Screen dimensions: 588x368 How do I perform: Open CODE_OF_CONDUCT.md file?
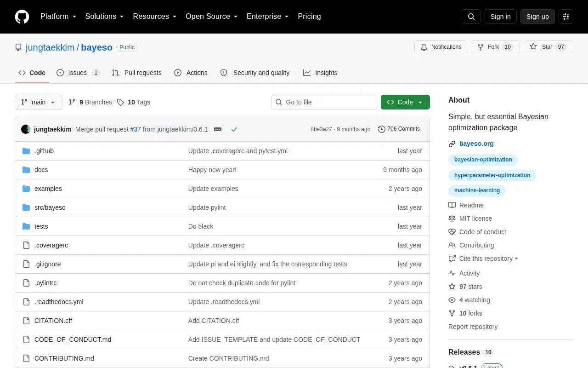tap(73, 339)
